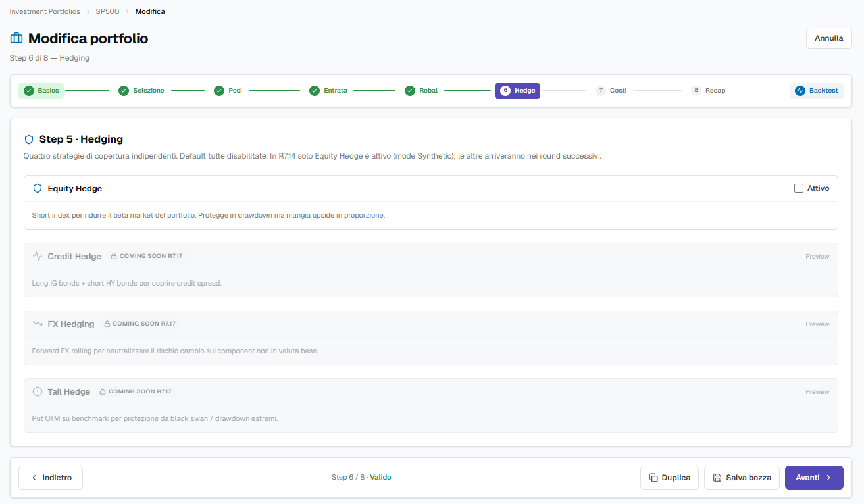Click the lock icon on FX Hedging badge
Screen dimensions: 864x504
tap(107, 324)
